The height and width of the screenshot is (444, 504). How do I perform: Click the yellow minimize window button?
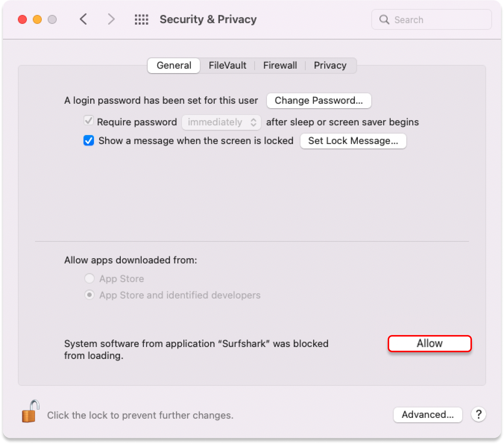click(37, 19)
